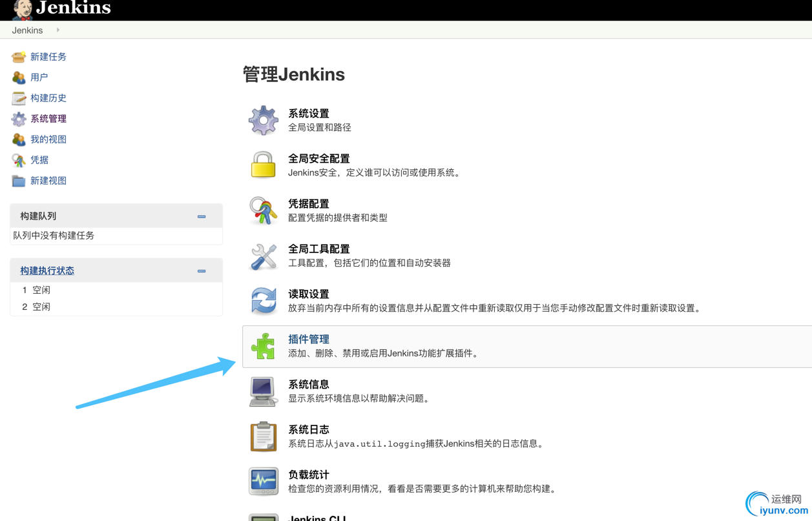Click the 管理Jenkins page heading

pyautogui.click(x=294, y=75)
